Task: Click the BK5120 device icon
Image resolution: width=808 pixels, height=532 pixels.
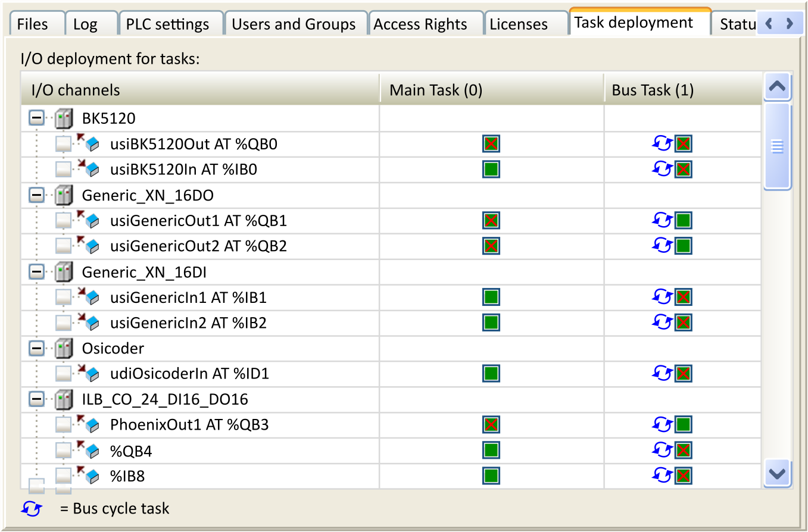Action: (64, 118)
